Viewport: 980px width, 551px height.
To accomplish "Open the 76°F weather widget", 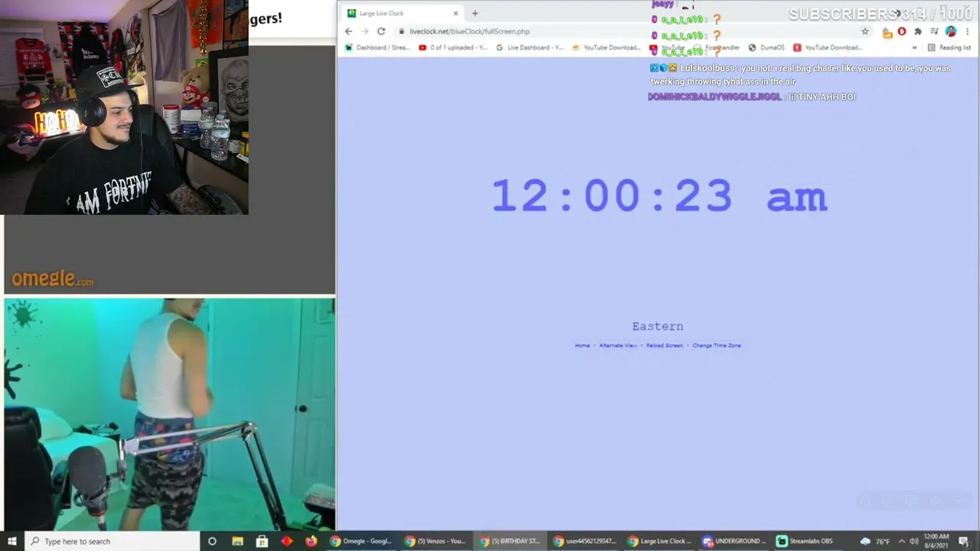I will point(874,541).
